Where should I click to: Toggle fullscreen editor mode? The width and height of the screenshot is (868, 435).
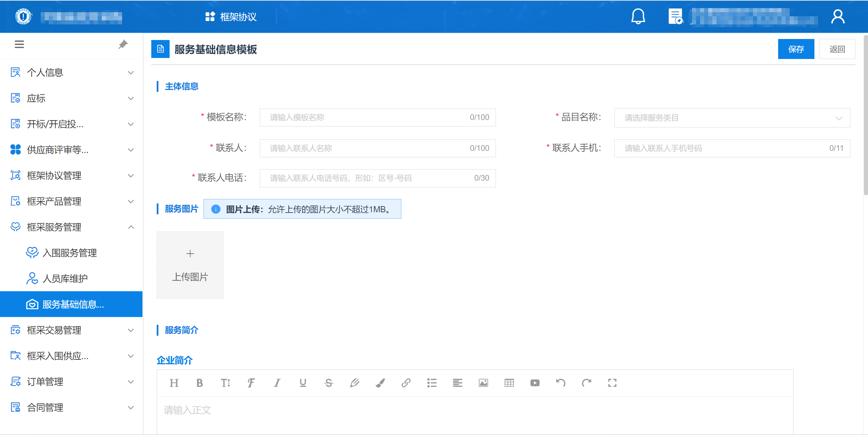[612, 383]
